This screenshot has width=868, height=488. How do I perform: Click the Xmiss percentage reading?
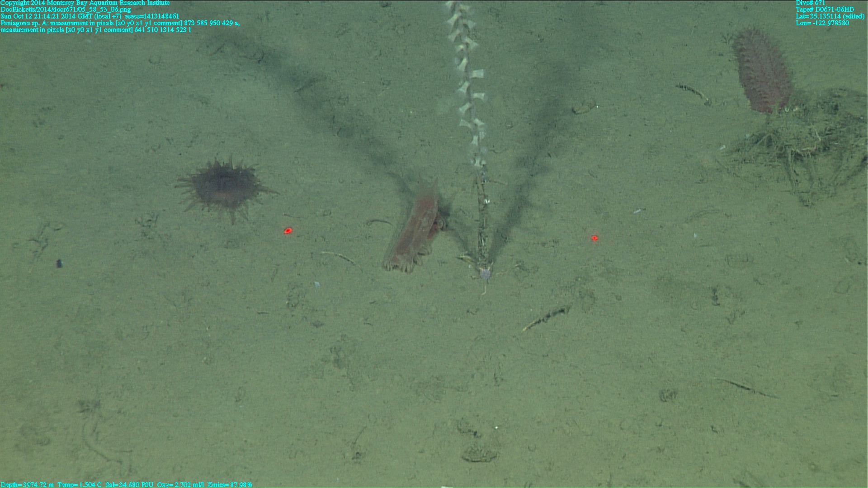tap(229, 484)
